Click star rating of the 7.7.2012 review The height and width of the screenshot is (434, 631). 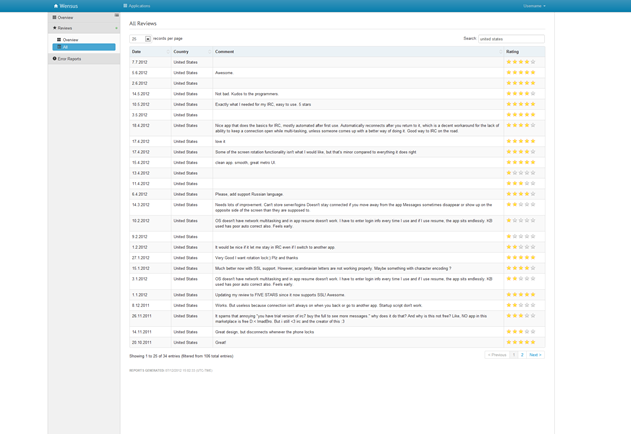coord(521,62)
